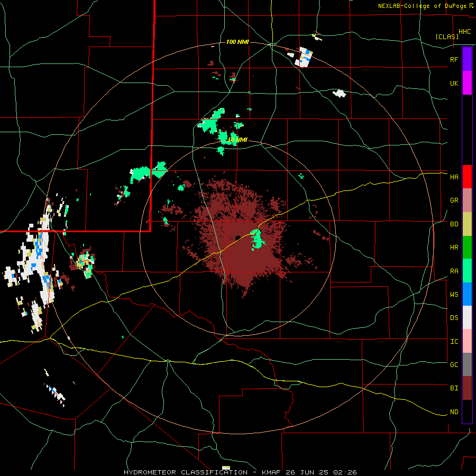Click the 'IC' legend label
The width and height of the screenshot is (476, 476).
point(454,342)
